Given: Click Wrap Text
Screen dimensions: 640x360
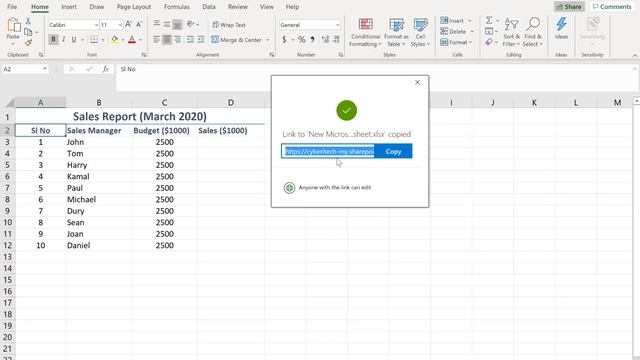Looking at the screenshot, I should click(229, 25).
